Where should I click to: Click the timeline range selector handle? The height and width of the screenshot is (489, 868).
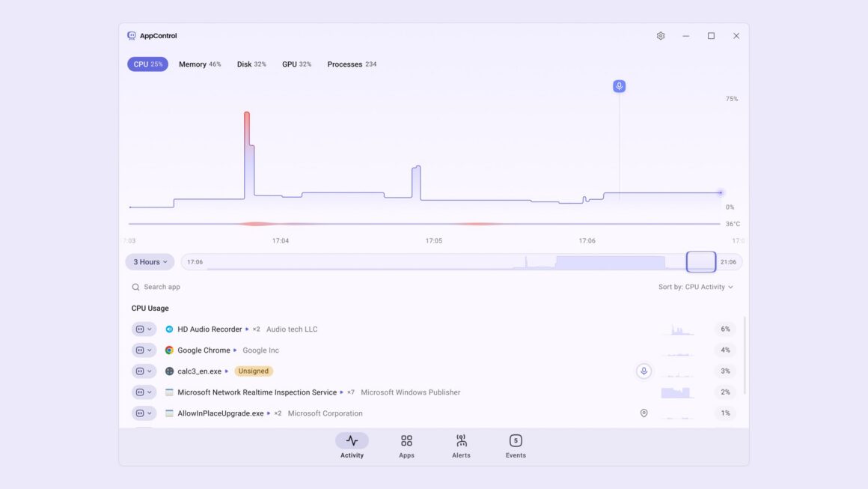701,262
